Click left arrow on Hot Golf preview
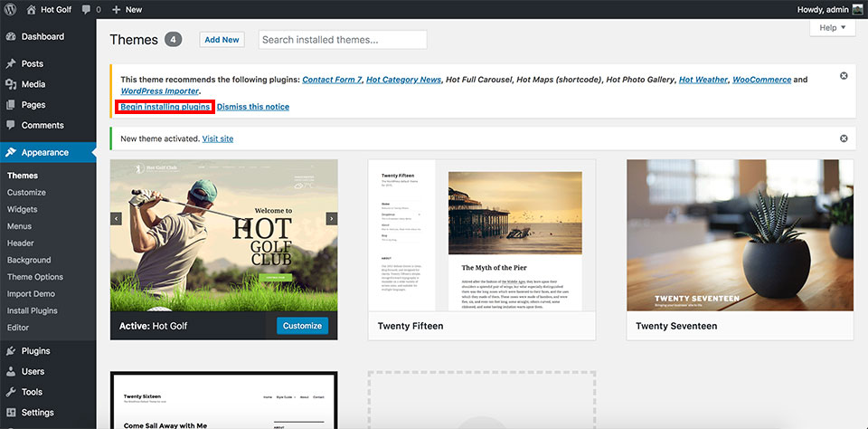The height and width of the screenshot is (429, 868). click(117, 218)
